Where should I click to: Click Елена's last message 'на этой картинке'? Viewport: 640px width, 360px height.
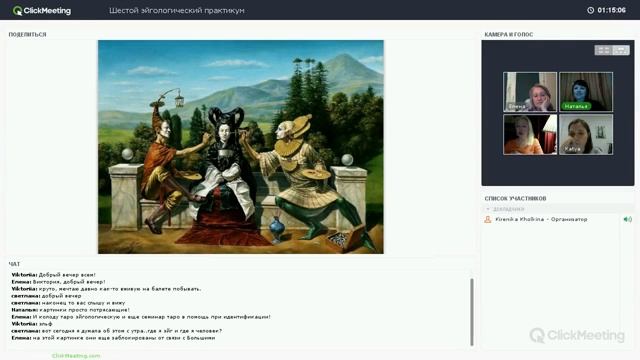point(113,338)
